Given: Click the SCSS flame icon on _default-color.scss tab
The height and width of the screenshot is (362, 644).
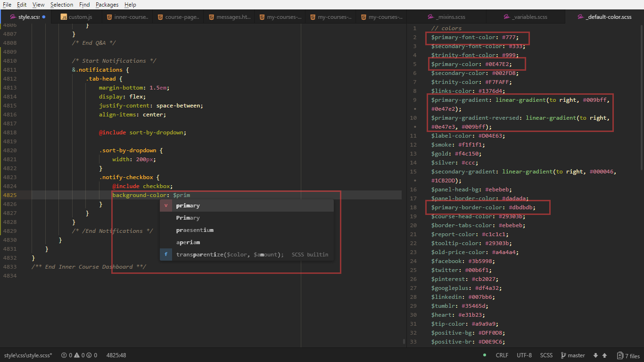Looking at the screenshot, I should 581,16.
